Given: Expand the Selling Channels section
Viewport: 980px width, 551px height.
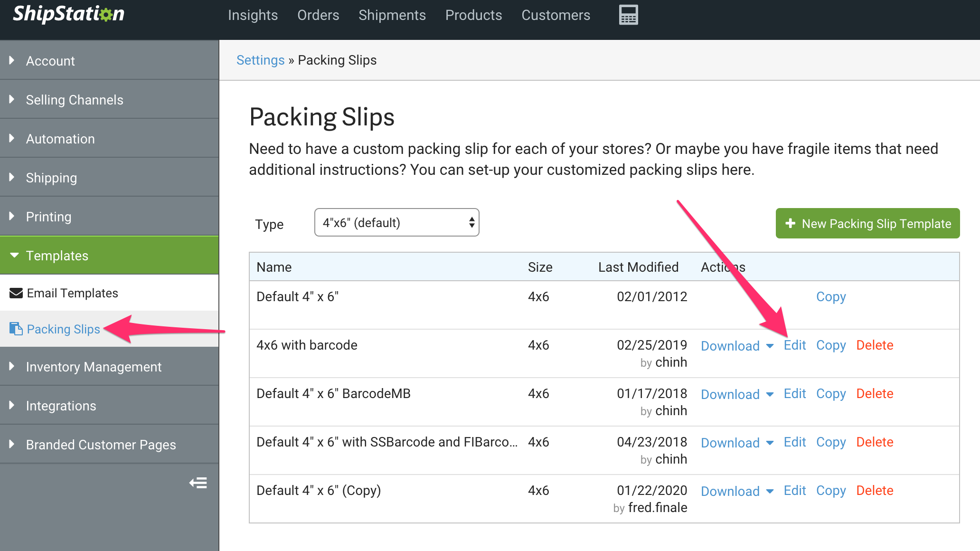Looking at the screenshot, I should coord(74,100).
